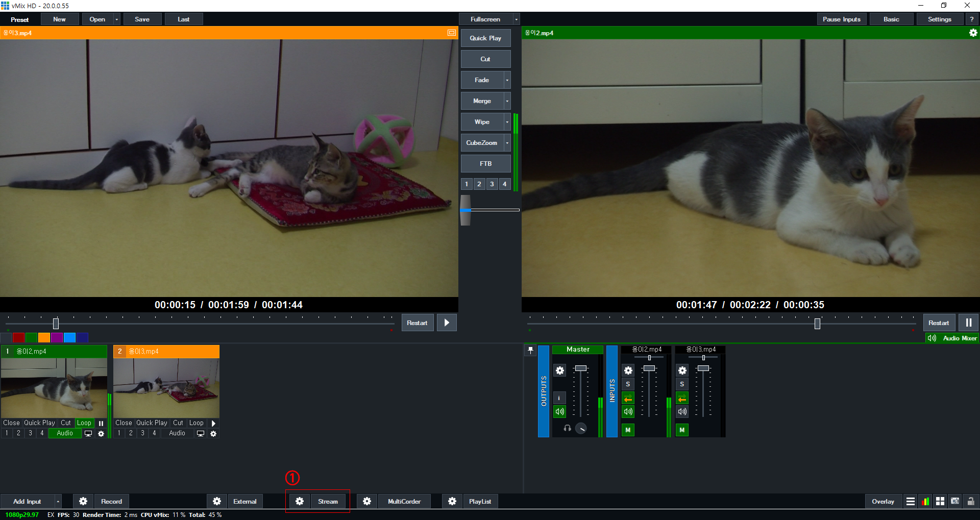Show list view icon in bottom bar
Image resolution: width=980 pixels, height=520 pixels.
(x=910, y=501)
